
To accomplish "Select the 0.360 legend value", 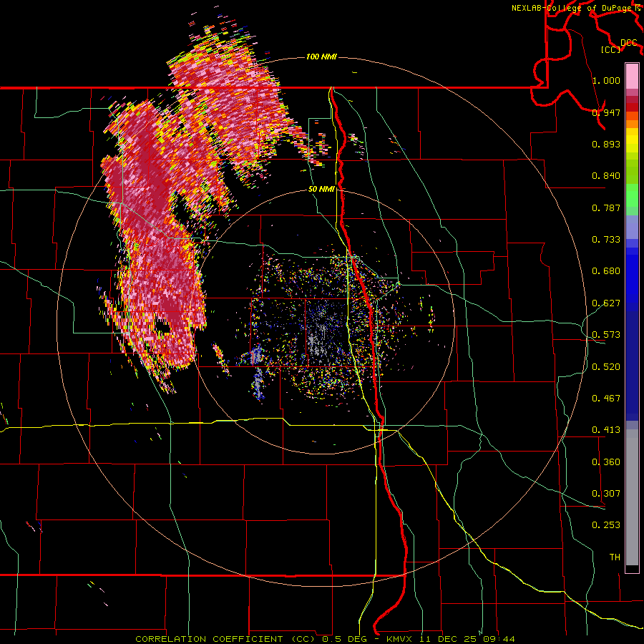I will (x=606, y=462).
